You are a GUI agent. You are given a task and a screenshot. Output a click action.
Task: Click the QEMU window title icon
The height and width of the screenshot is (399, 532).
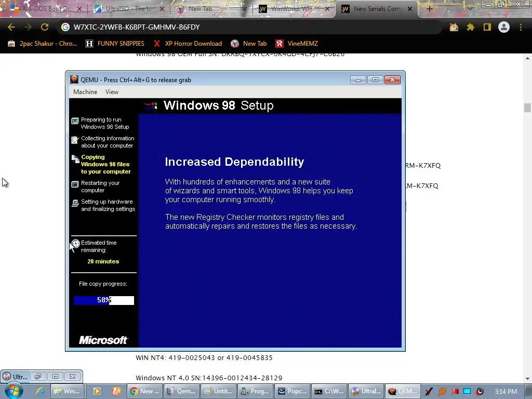click(x=74, y=79)
